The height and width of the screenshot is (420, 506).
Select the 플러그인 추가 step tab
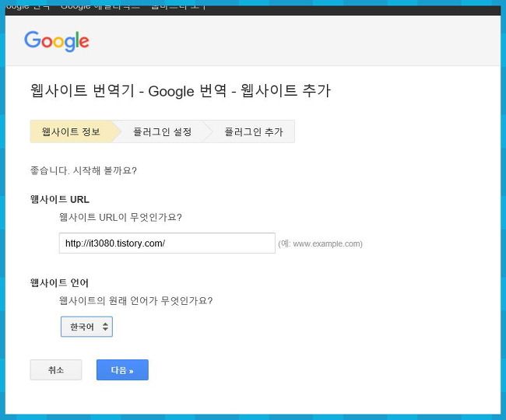pyautogui.click(x=254, y=131)
